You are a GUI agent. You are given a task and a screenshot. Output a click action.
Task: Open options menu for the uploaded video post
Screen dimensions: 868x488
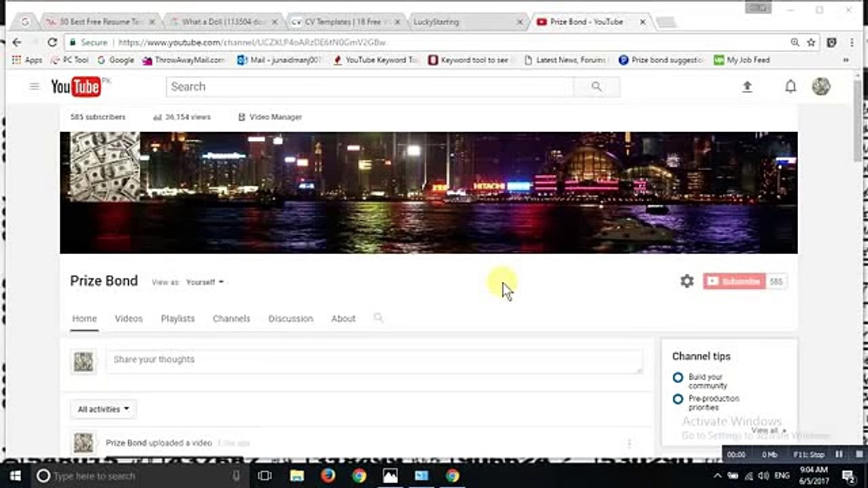click(629, 443)
